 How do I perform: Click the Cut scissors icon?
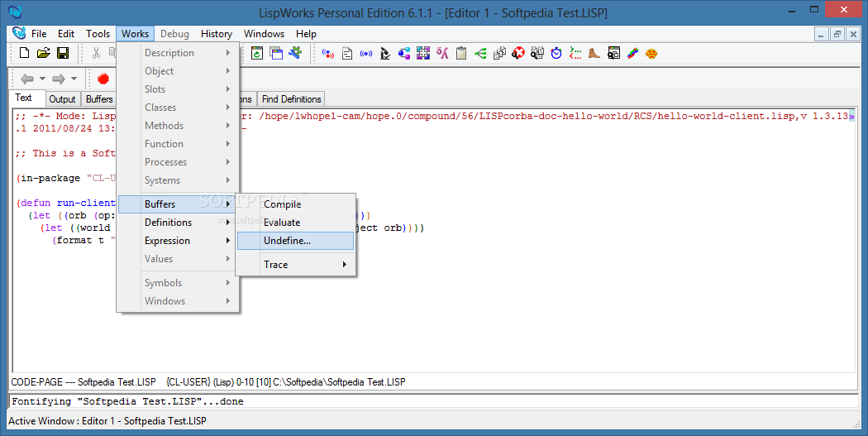pyautogui.click(x=97, y=53)
